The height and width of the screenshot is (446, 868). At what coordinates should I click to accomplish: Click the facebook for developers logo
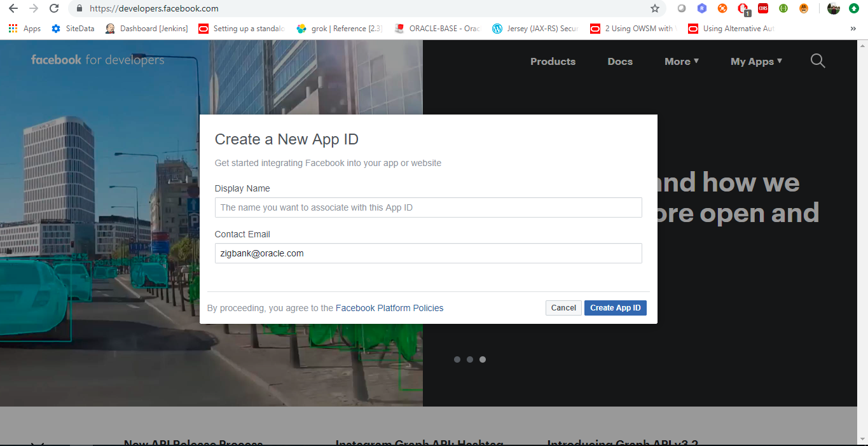click(x=97, y=60)
